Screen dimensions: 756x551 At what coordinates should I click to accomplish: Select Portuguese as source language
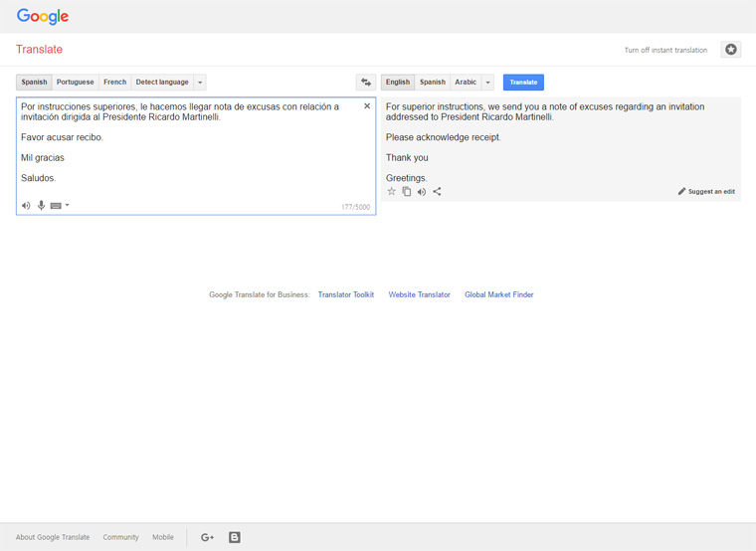tap(76, 82)
